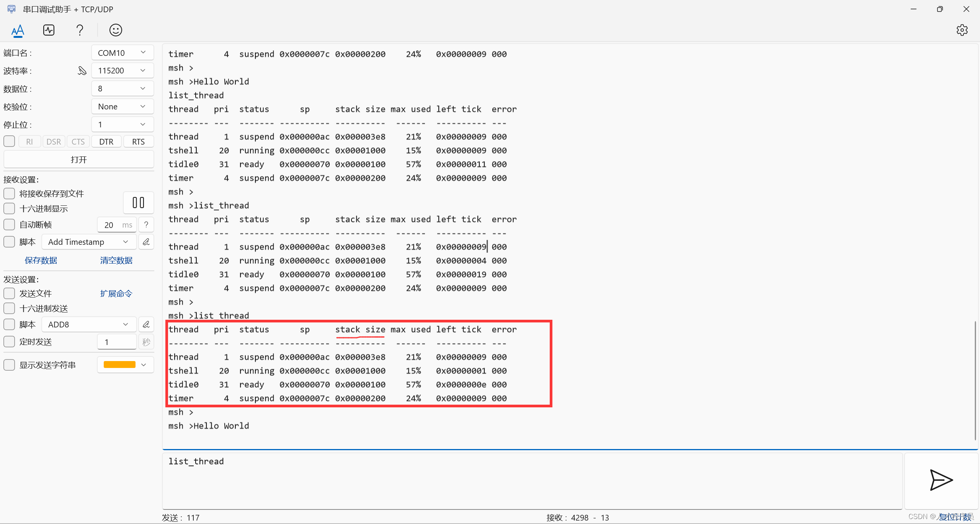This screenshot has width=980, height=524.
Task: Open settings gear at top right
Action: (x=962, y=30)
